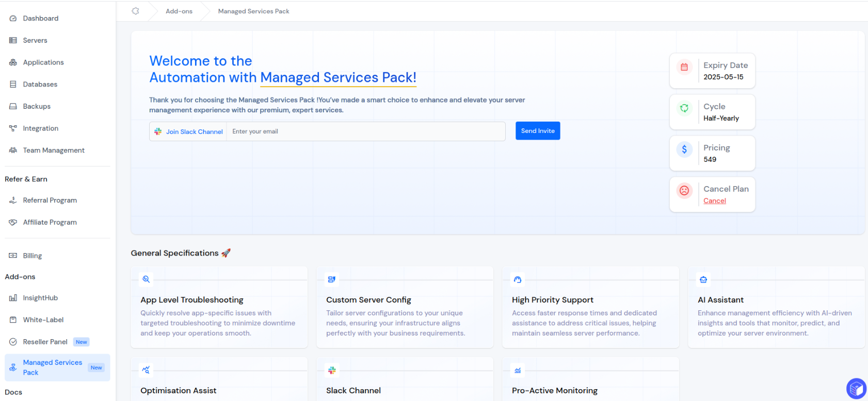Screen dimensions: 868x401
Task: Click the Slack Channel card icon
Action: 332,370
